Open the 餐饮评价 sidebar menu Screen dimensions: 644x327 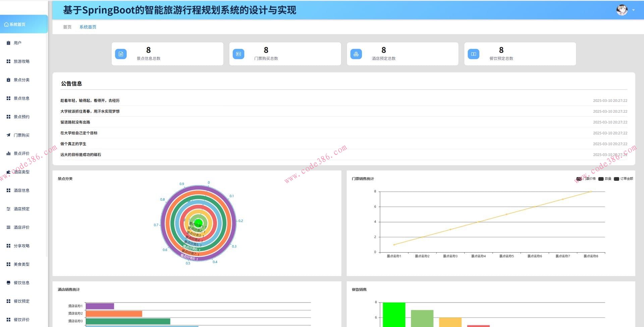21,320
